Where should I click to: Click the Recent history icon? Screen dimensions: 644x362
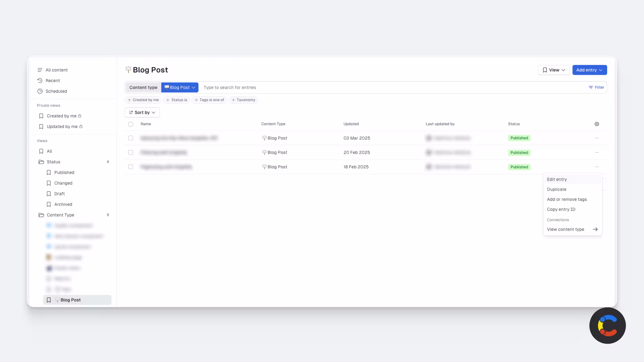pos(40,81)
